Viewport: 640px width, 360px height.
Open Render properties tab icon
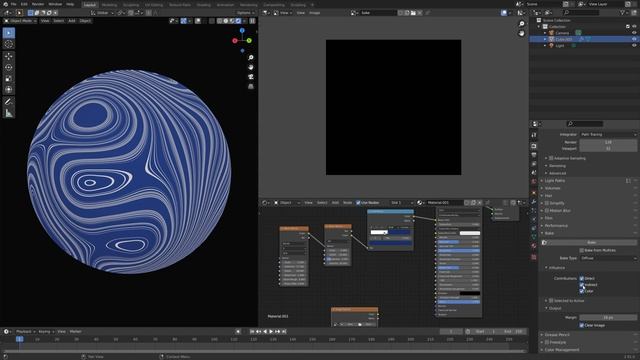coord(534,146)
